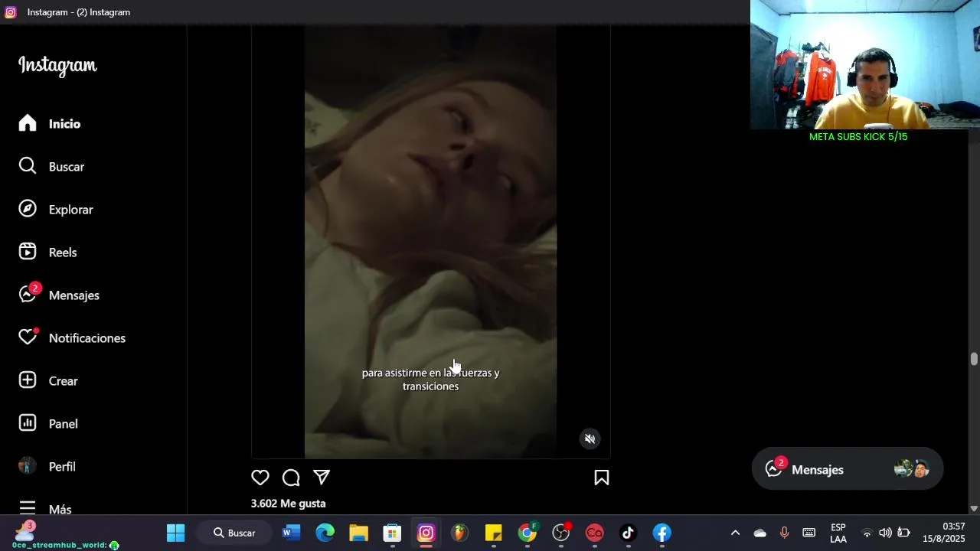The height and width of the screenshot is (551, 980).
Task: Open Notificaciones panel
Action: click(x=72, y=338)
